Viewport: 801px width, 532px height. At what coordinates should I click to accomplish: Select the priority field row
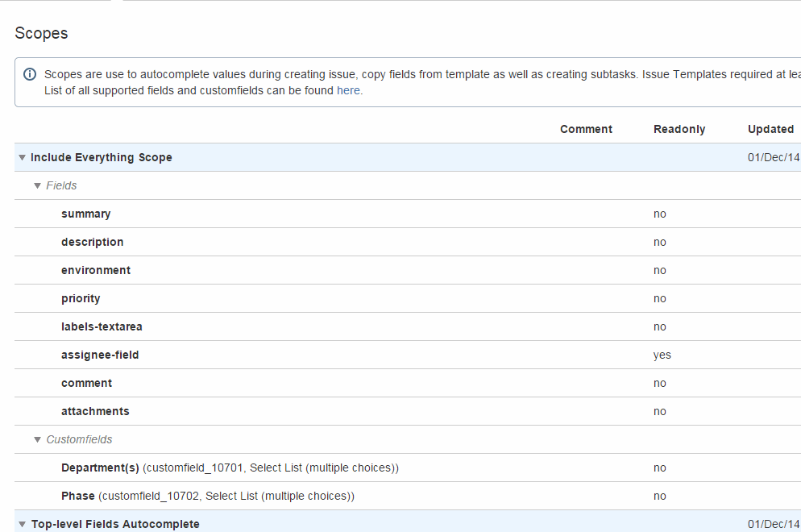click(408, 298)
